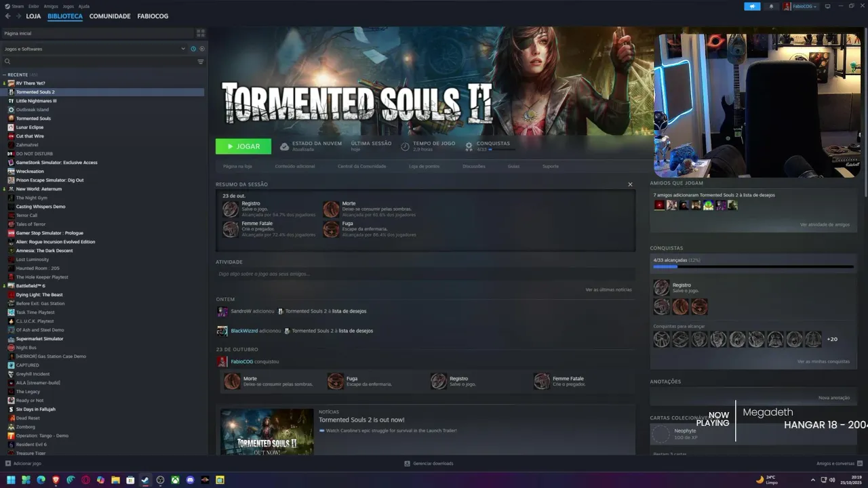Click the Estado da Nuvem cloud icon

coord(284,146)
